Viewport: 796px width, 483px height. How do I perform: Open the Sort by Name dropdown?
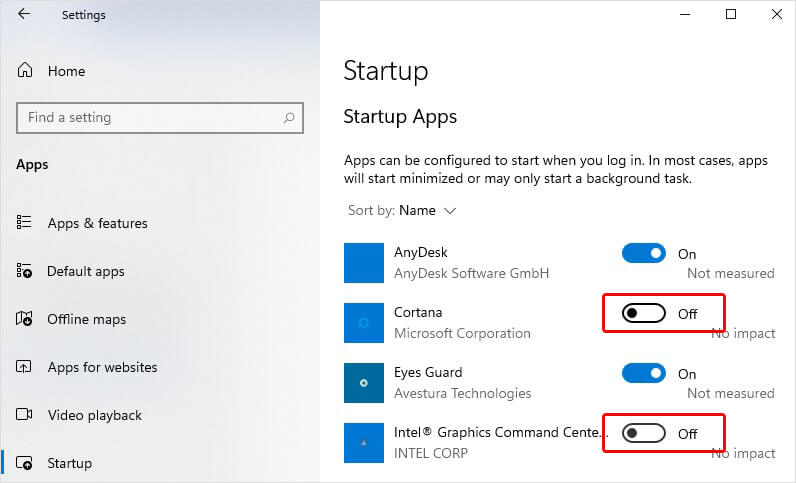pyautogui.click(x=402, y=210)
